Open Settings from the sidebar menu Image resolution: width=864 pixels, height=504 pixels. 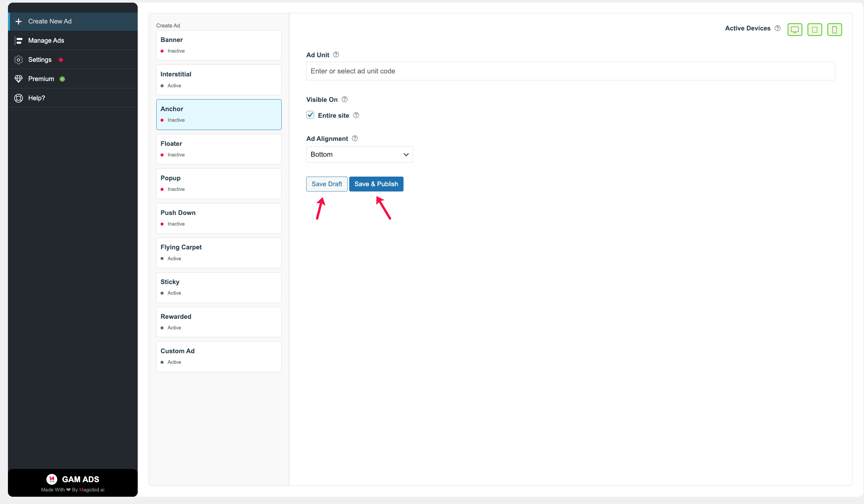coord(73,60)
